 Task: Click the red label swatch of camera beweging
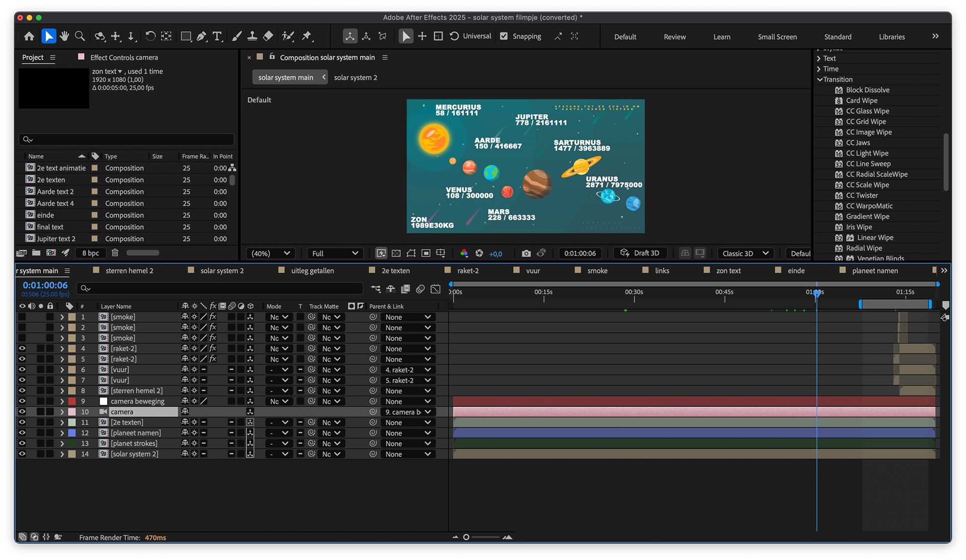(x=72, y=401)
